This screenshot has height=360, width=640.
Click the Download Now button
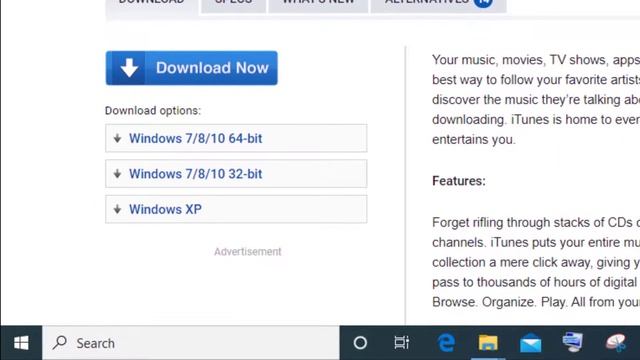coord(191,68)
